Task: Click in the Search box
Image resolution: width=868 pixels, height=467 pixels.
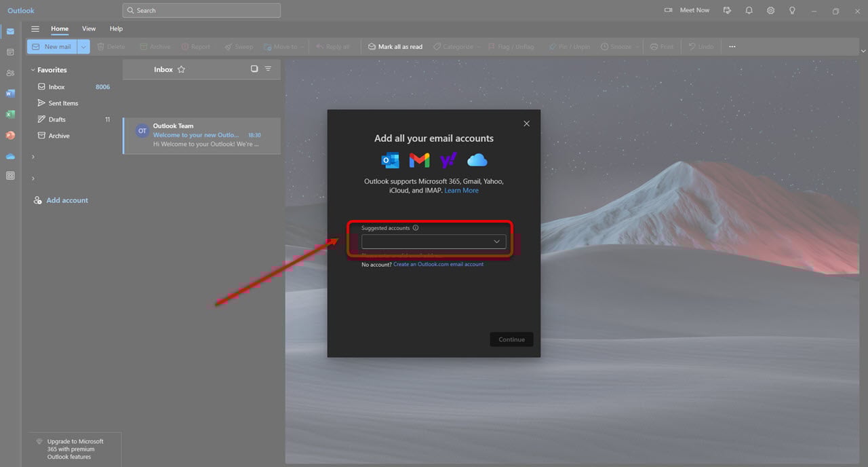Action: tap(201, 11)
